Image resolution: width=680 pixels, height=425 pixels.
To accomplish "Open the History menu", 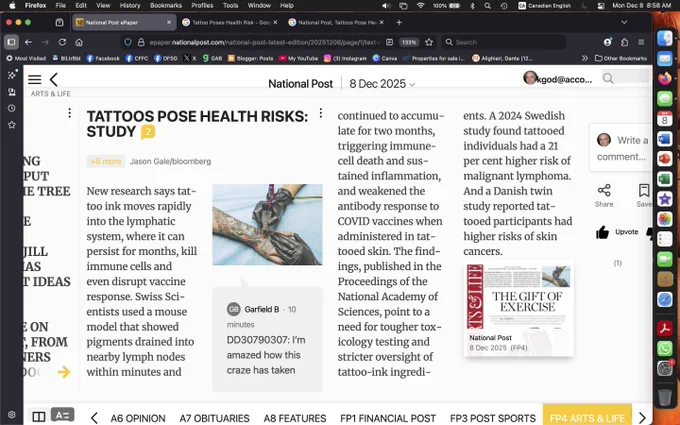I will [x=130, y=6].
